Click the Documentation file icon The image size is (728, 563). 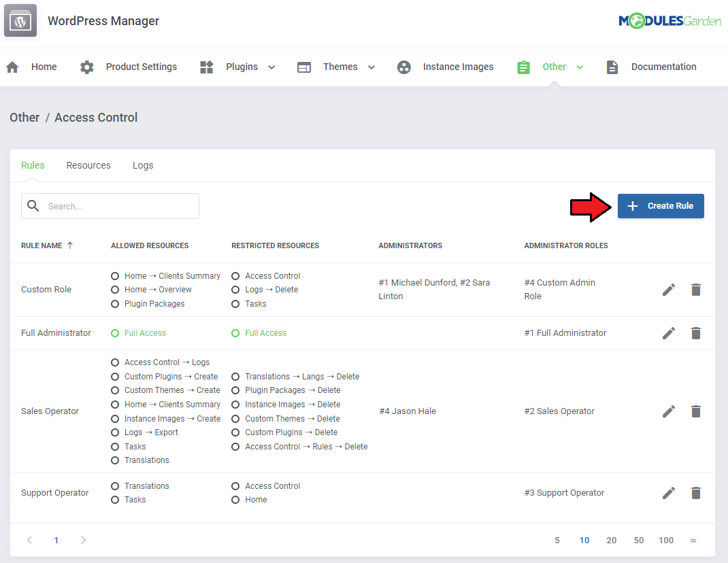click(612, 67)
